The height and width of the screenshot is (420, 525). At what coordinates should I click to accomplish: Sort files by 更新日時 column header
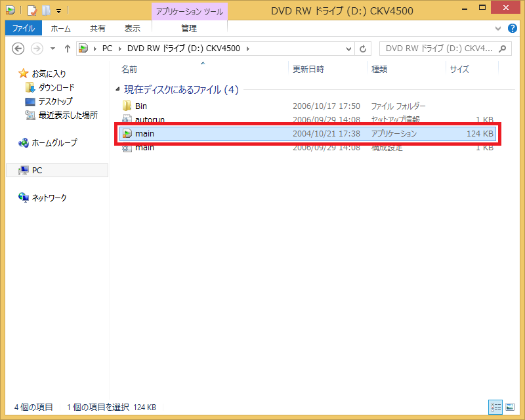[x=308, y=69]
